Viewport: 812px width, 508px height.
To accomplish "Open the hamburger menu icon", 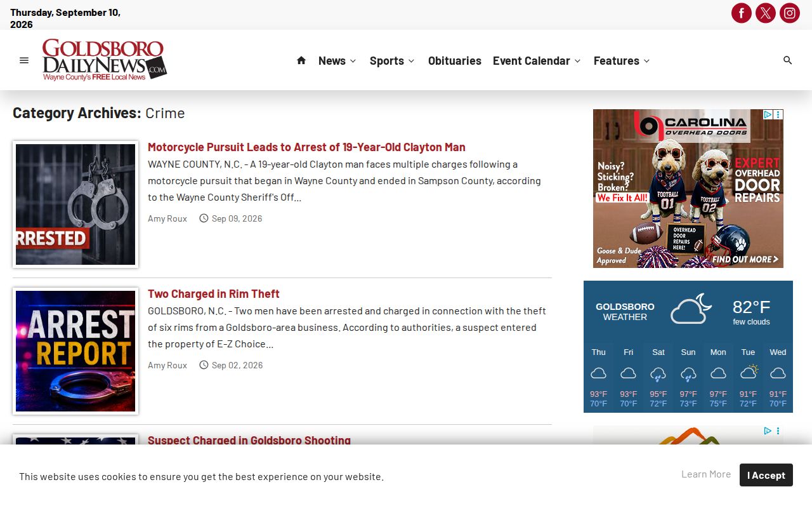I will click(24, 60).
